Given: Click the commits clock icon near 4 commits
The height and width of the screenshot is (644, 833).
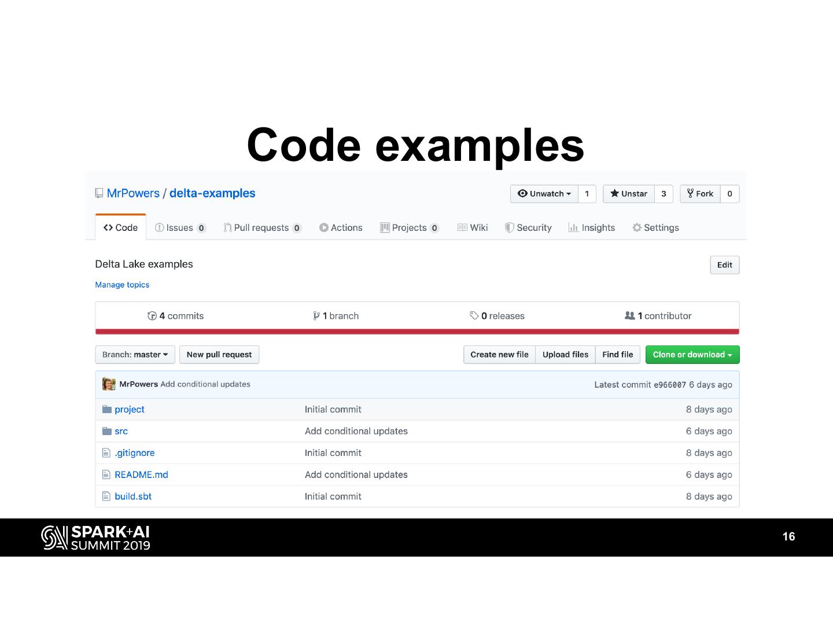Looking at the screenshot, I should click(152, 316).
